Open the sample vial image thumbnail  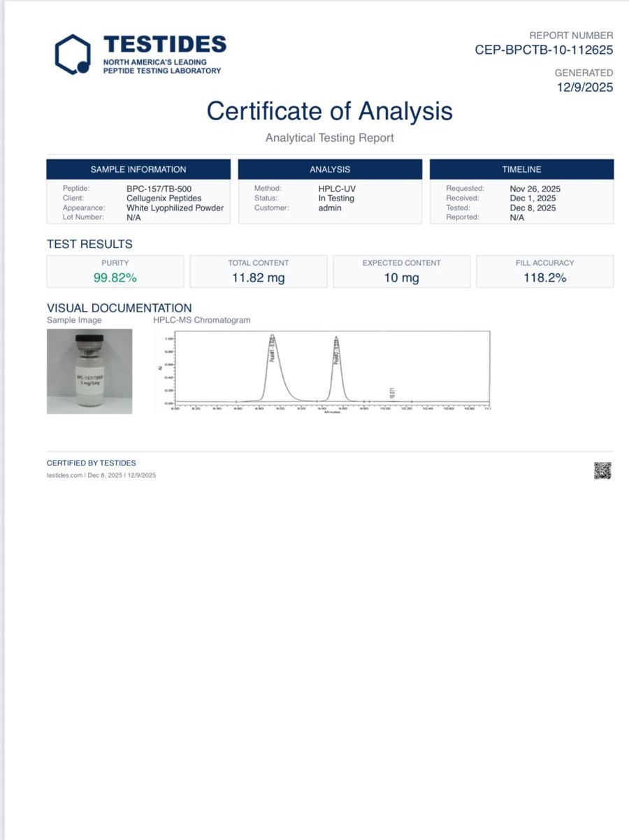[x=89, y=371]
